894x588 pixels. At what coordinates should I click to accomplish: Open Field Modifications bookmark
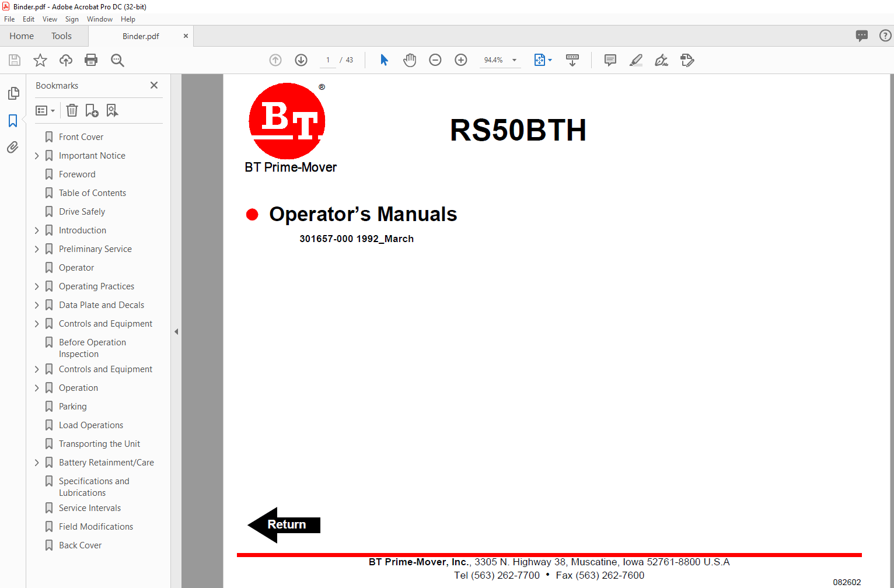96,527
